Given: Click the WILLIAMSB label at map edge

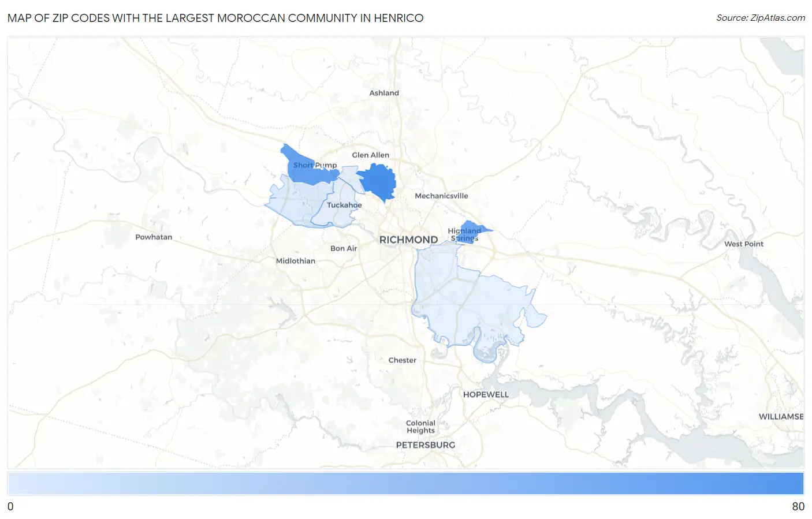Looking at the screenshot, I should 781,417.
